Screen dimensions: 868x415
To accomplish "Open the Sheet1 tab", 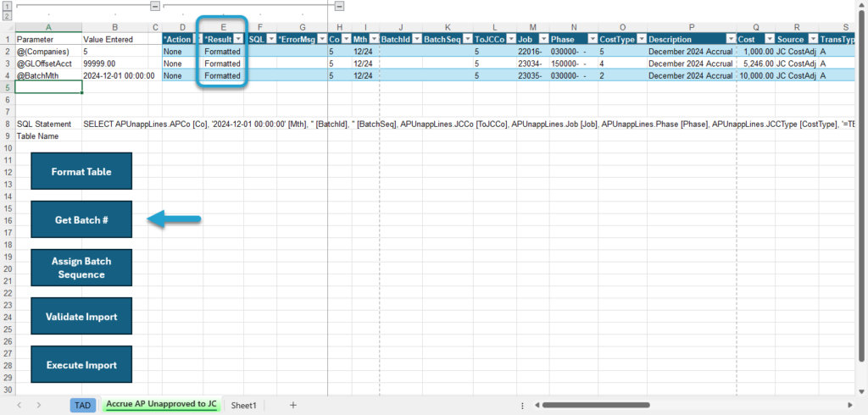I will [243, 405].
